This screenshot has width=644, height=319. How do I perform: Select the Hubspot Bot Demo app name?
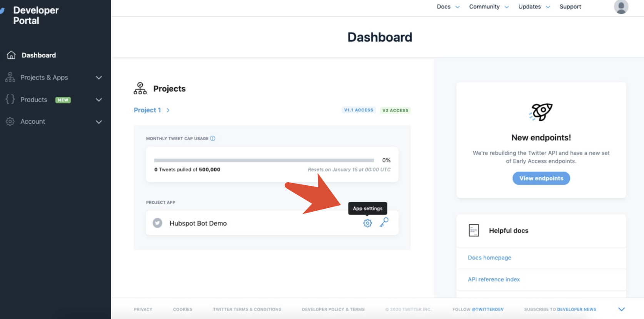click(198, 223)
